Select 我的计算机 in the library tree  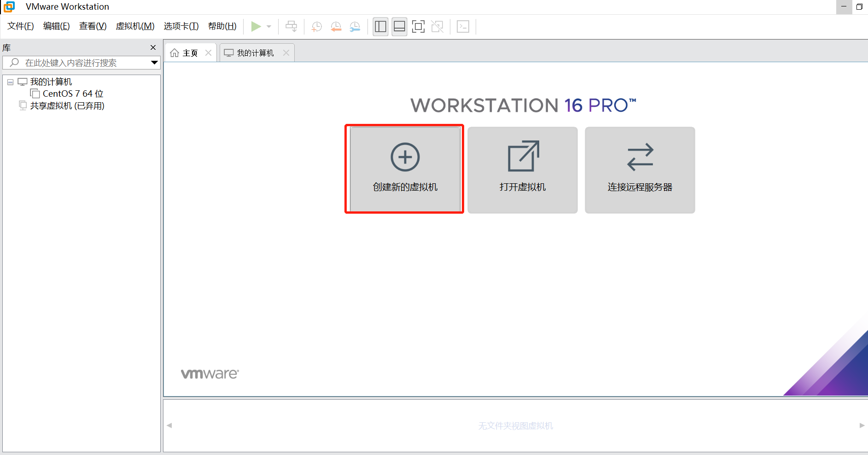click(x=51, y=82)
